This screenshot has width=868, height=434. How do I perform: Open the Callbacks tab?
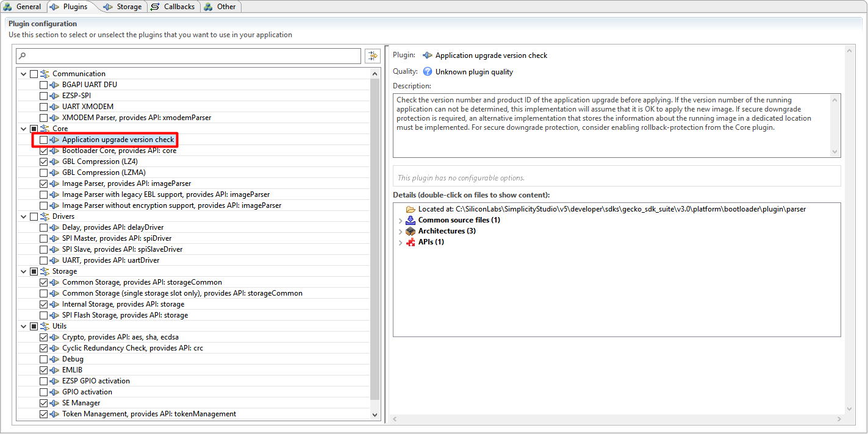tap(173, 7)
